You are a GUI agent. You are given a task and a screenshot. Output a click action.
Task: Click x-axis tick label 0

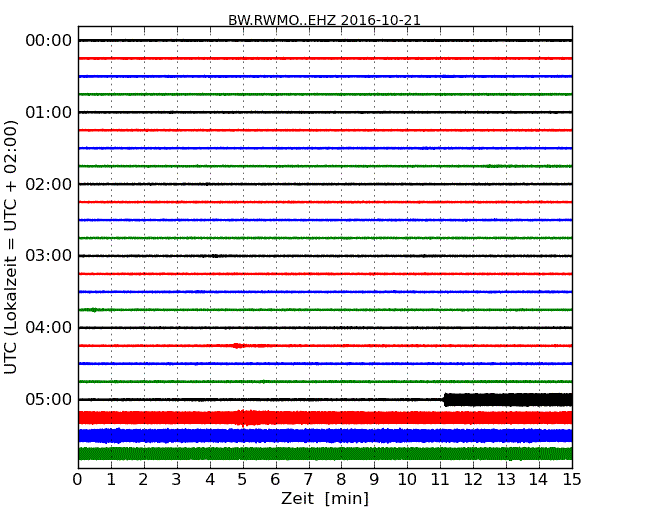pos(78,480)
